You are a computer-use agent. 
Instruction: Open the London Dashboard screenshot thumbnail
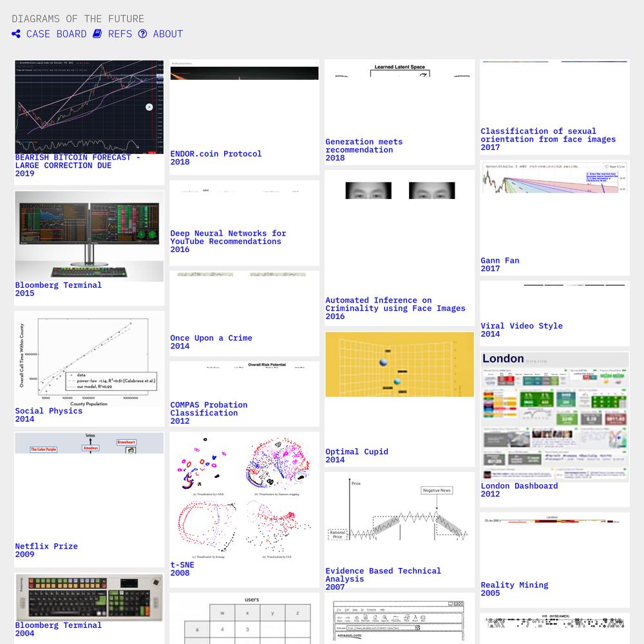554,417
